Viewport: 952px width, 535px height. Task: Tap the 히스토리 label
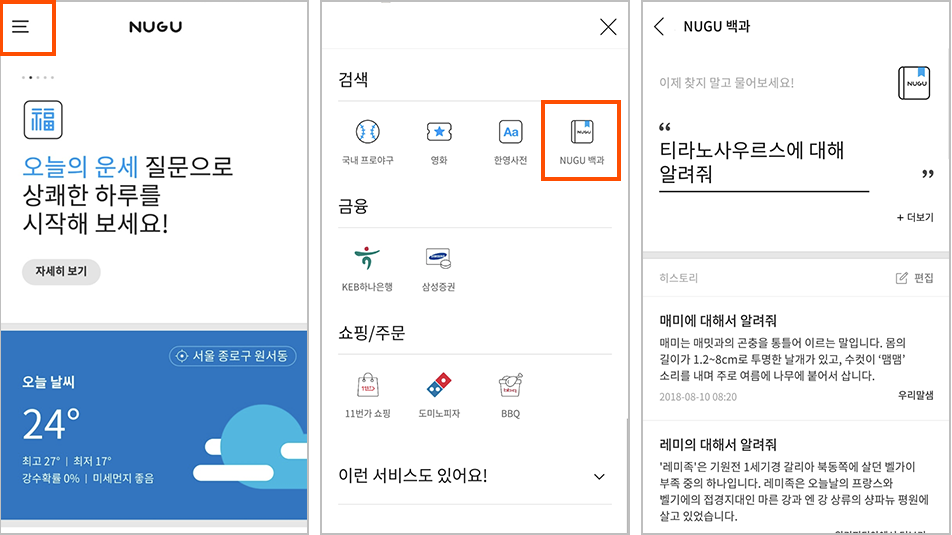679,278
